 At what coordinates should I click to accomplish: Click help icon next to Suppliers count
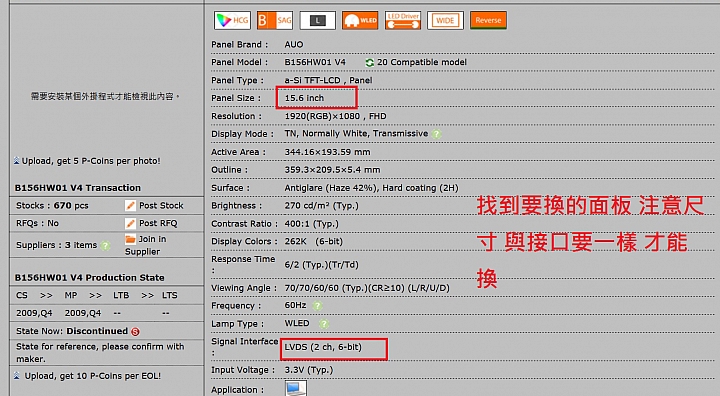coord(105,245)
